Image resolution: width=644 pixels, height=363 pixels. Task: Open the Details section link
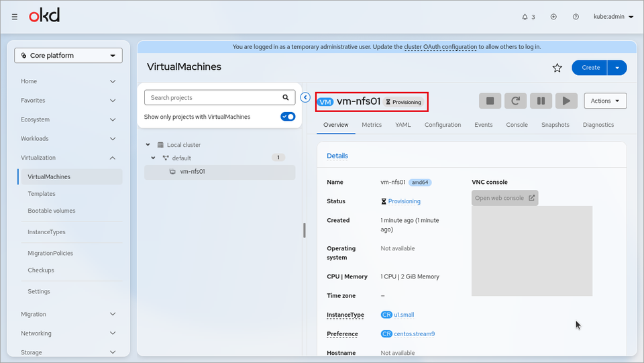337,156
